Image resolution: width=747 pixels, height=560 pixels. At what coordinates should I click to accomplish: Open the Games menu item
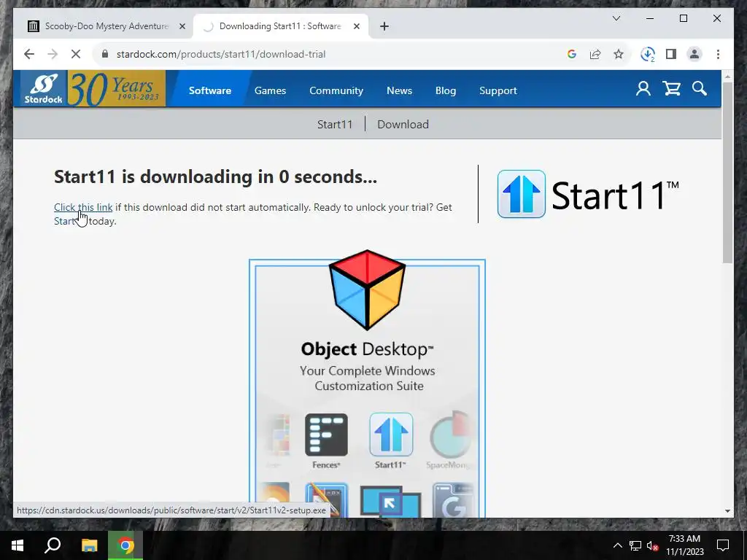(270, 90)
